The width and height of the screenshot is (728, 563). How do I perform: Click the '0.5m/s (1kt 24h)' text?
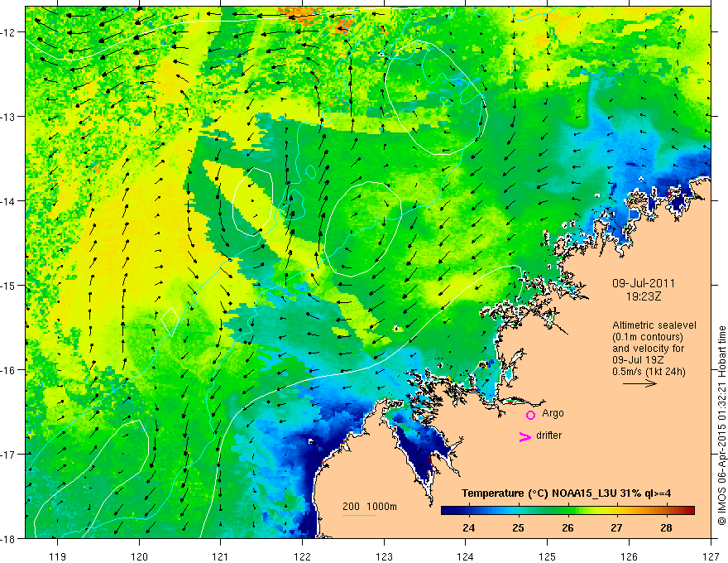(649, 372)
